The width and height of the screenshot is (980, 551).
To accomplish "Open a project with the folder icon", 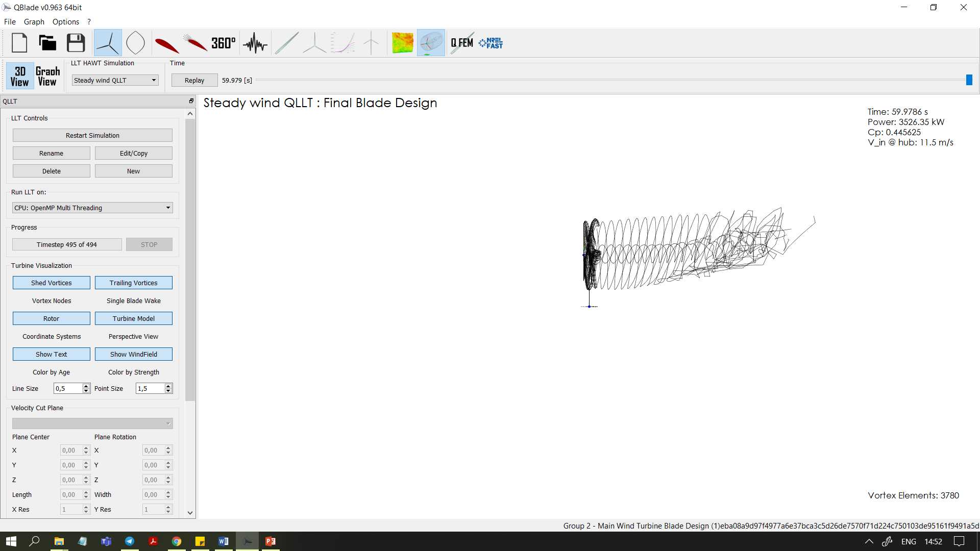I will point(47,43).
